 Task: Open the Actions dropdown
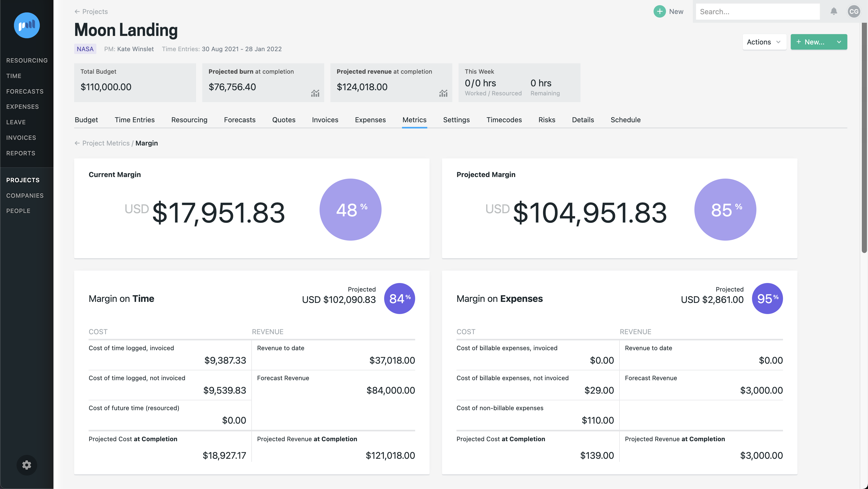point(764,42)
